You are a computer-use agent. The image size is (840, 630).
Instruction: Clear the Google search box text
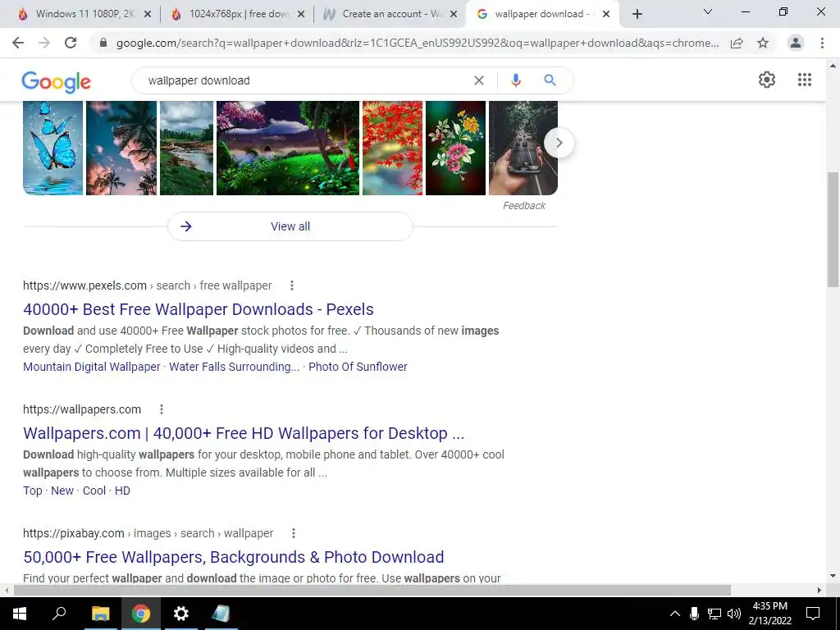click(x=479, y=80)
